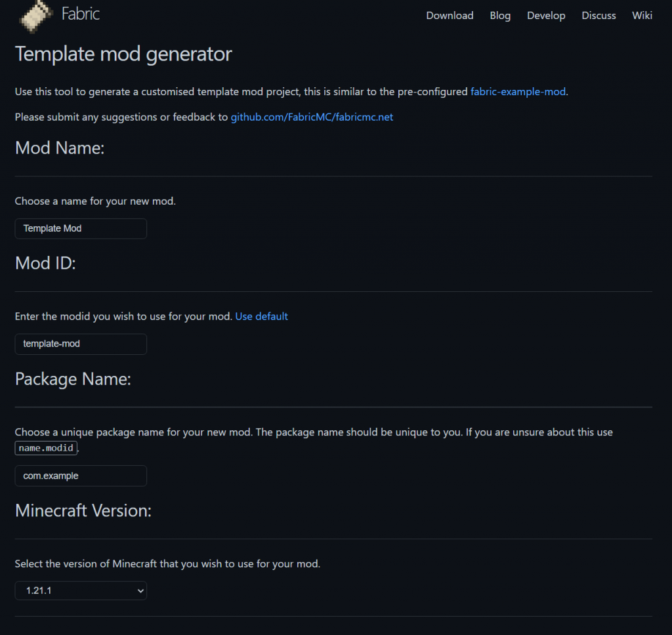Focus the Package Name field containing com.example

point(81,476)
